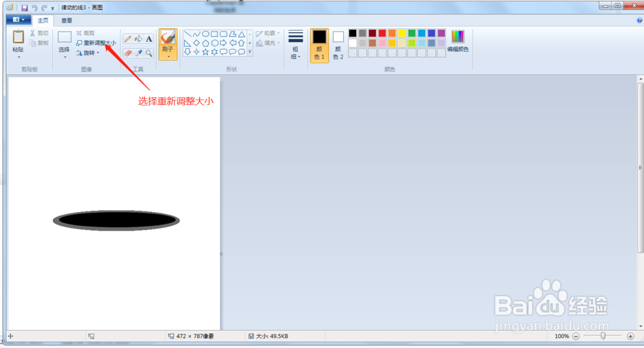
Task: Expand the shapes gallery more arrow
Action: point(250,52)
